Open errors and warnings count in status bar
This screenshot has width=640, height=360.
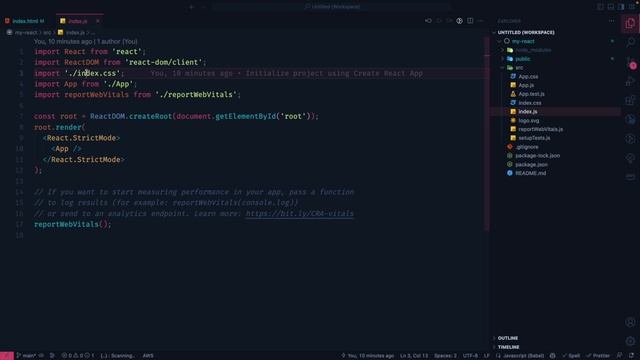pyautogui.click(x=78, y=356)
